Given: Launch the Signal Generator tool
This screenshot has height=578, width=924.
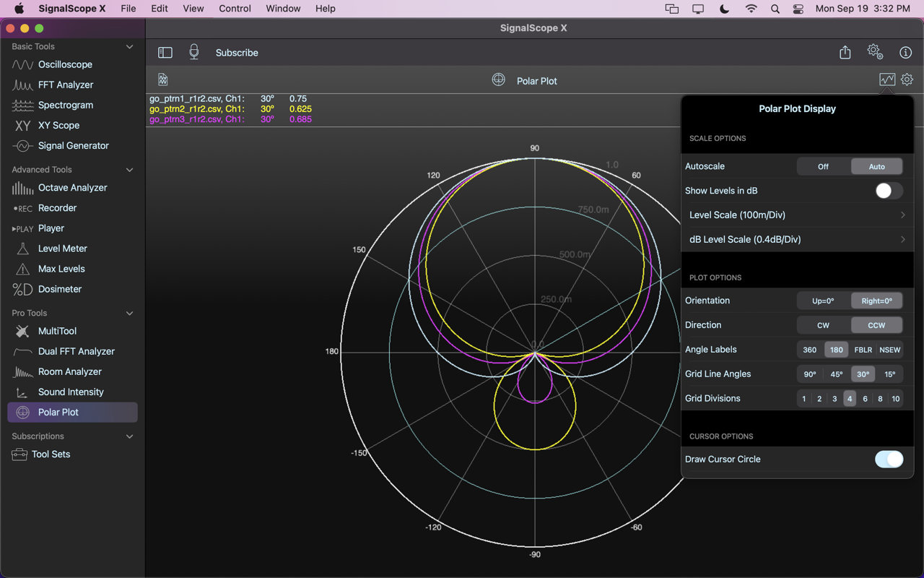Looking at the screenshot, I should click(72, 145).
